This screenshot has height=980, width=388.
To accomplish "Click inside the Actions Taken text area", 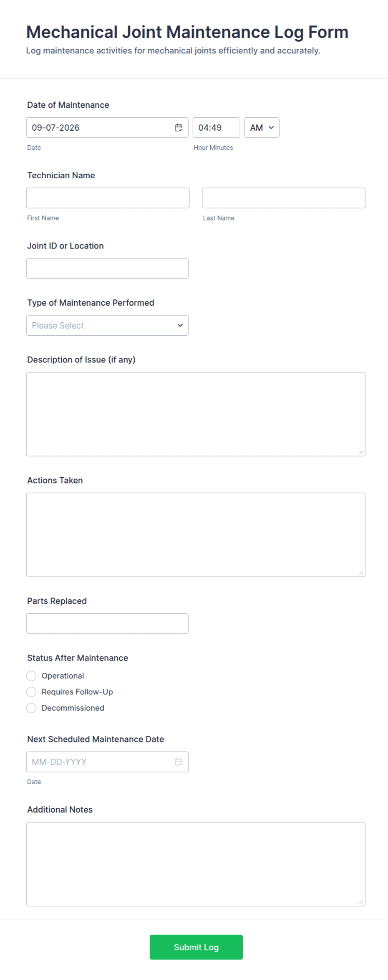I will (196, 535).
